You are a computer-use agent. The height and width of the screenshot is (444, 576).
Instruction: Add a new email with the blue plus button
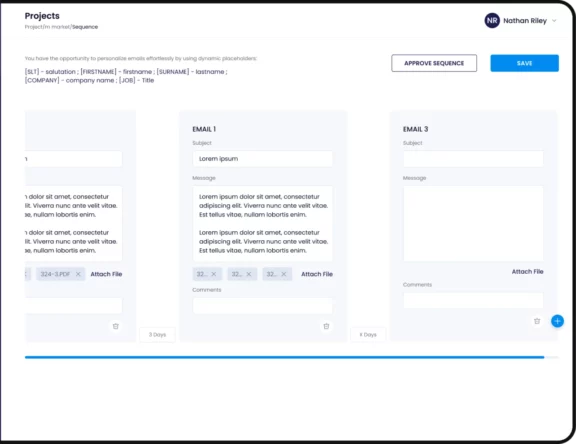pyautogui.click(x=557, y=321)
